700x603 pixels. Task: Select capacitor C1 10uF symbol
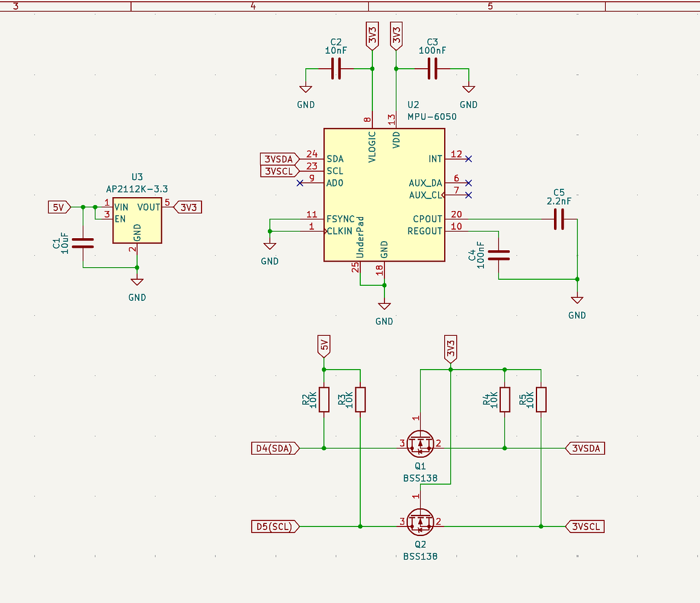tap(83, 243)
